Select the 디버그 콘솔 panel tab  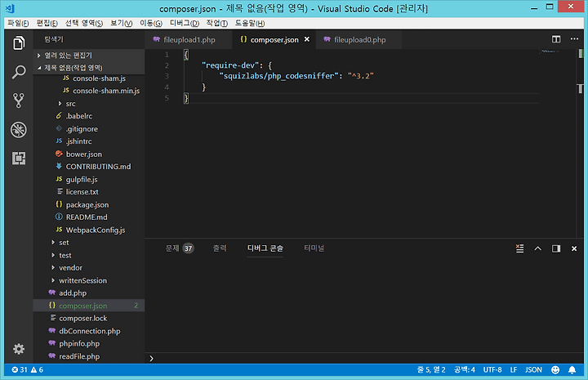tap(265, 248)
